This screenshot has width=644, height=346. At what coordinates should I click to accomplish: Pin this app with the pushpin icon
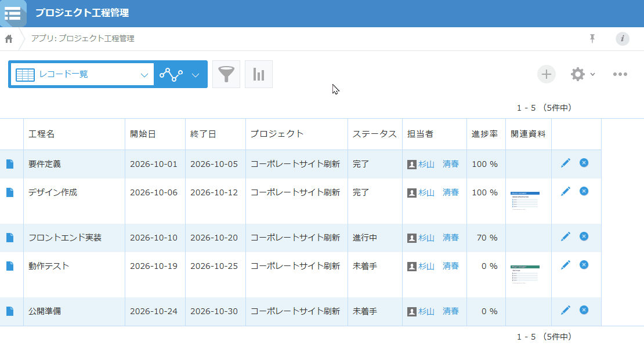click(x=592, y=39)
